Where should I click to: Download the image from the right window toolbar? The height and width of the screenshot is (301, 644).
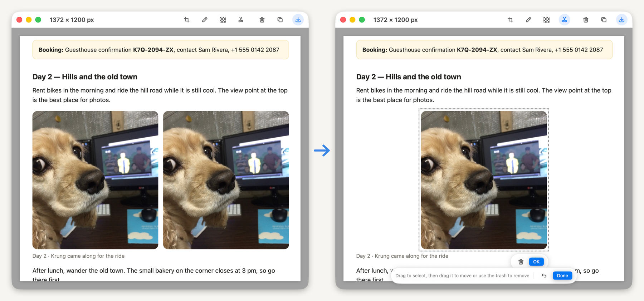pyautogui.click(x=622, y=20)
